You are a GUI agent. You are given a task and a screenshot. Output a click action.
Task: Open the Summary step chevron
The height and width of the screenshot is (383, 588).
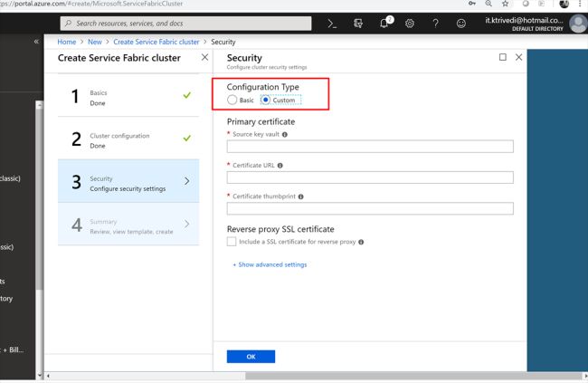click(x=186, y=225)
